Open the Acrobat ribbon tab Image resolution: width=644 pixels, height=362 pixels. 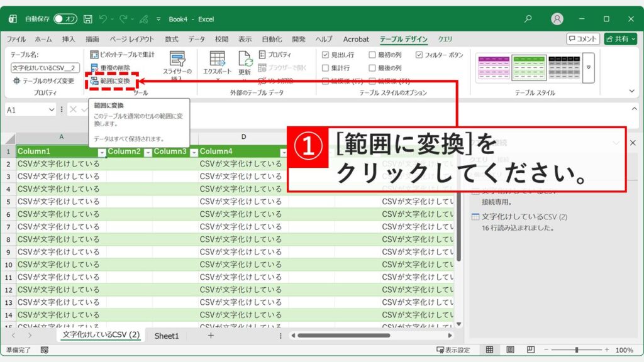(x=356, y=38)
